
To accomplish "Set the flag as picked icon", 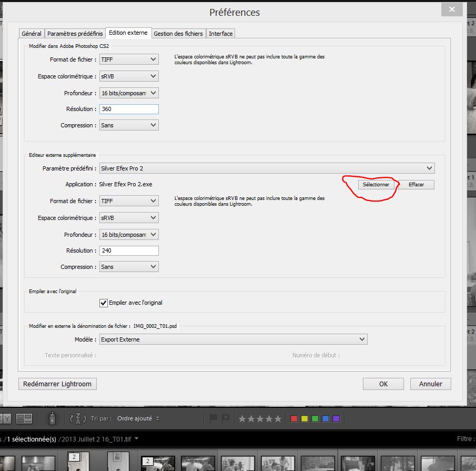I will point(214,418).
